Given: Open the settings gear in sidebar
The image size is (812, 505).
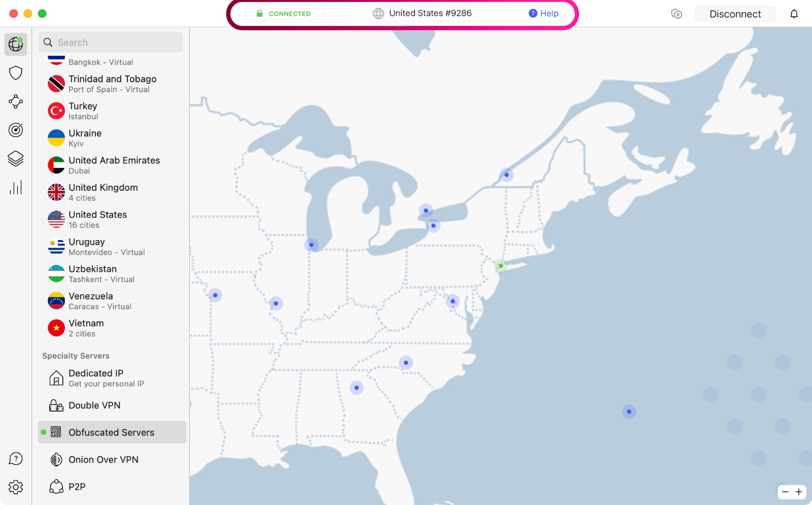Looking at the screenshot, I should coord(16,487).
